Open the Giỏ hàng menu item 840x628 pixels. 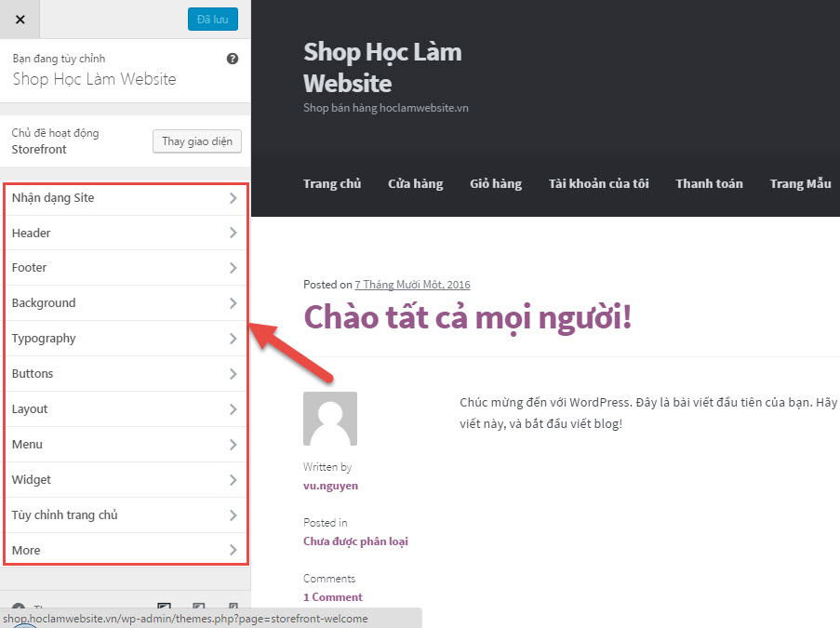496,183
